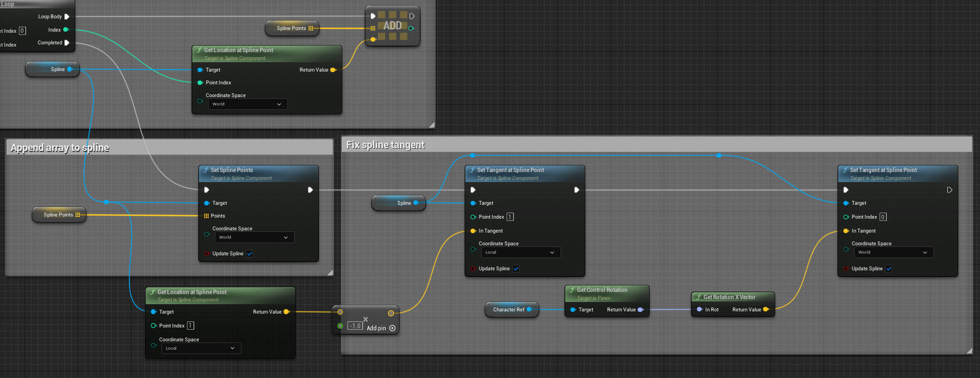The height and width of the screenshot is (378, 980).
Task: Select the Spline variable node in Fix tangent
Action: click(398, 203)
